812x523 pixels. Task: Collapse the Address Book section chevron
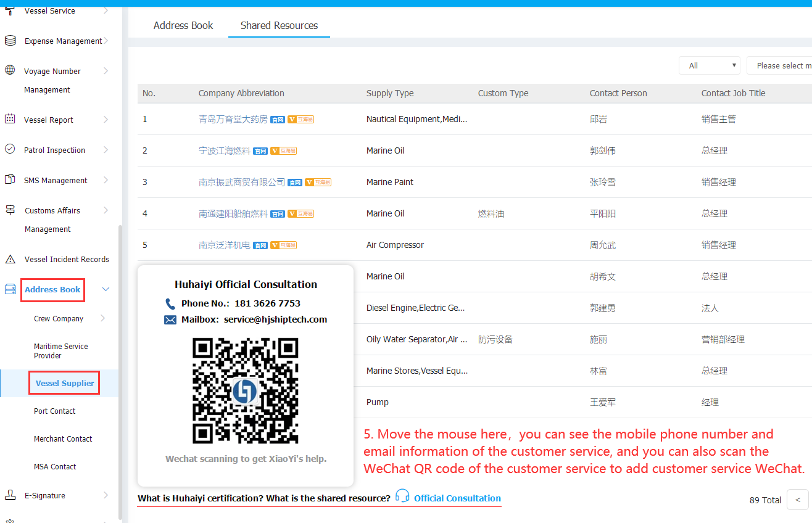tap(106, 289)
